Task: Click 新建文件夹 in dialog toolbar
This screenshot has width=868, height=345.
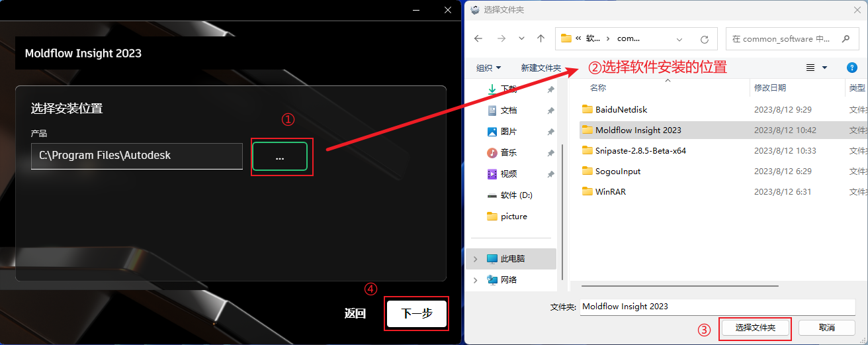Action: coord(541,68)
